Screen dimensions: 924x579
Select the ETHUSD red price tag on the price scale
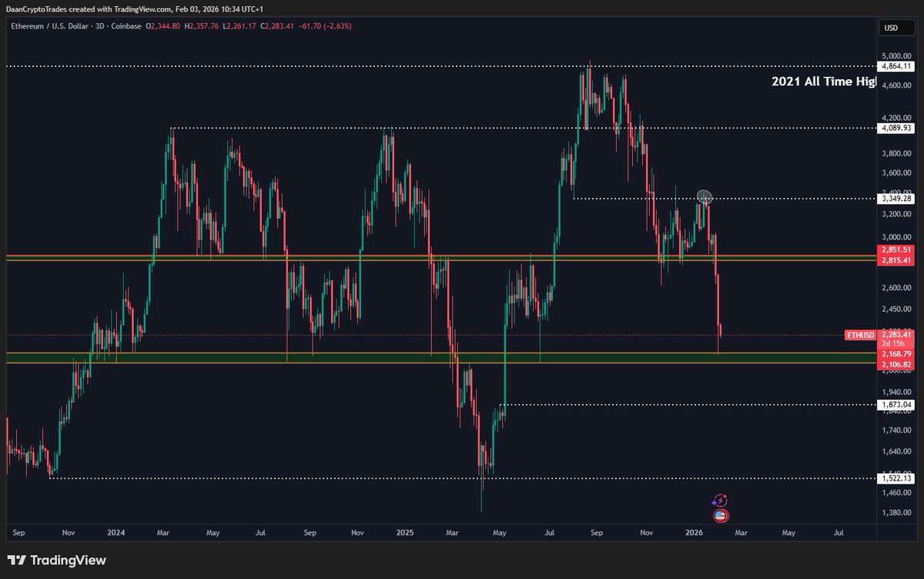[860, 335]
